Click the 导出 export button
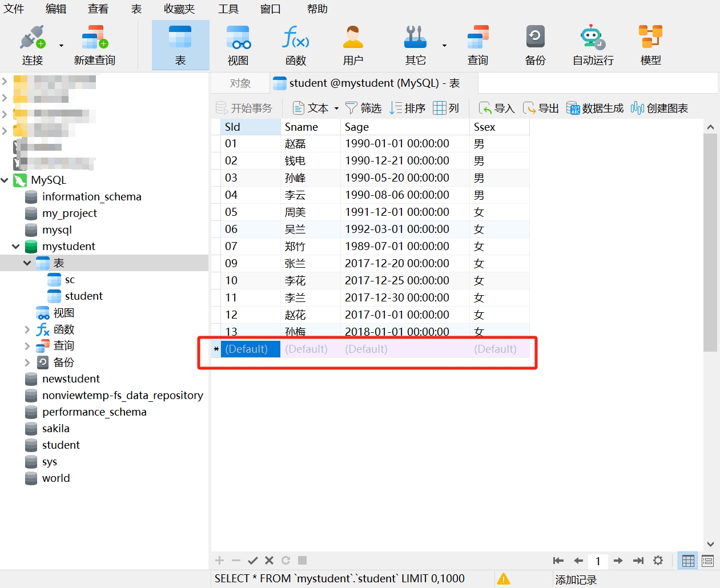720x588 pixels. coord(541,108)
